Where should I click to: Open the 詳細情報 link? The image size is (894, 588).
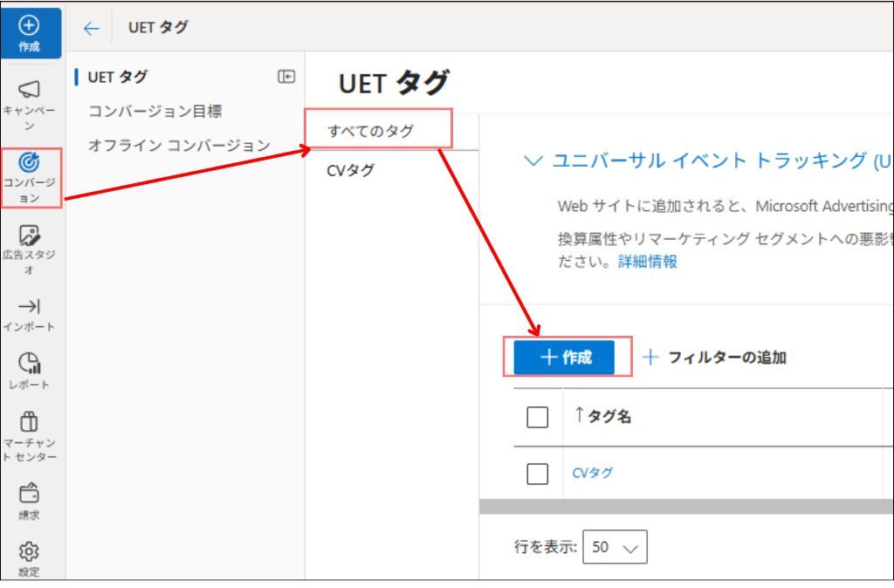pos(648,262)
